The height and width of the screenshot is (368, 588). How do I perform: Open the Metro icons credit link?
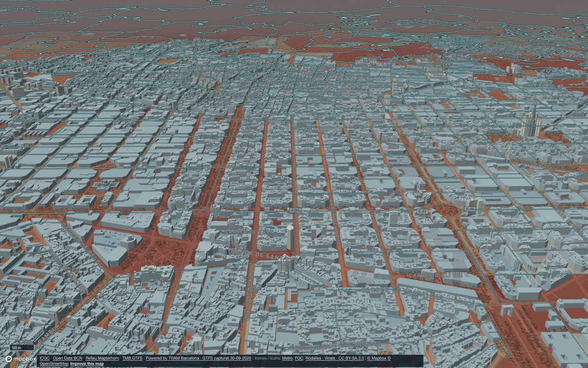287,358
